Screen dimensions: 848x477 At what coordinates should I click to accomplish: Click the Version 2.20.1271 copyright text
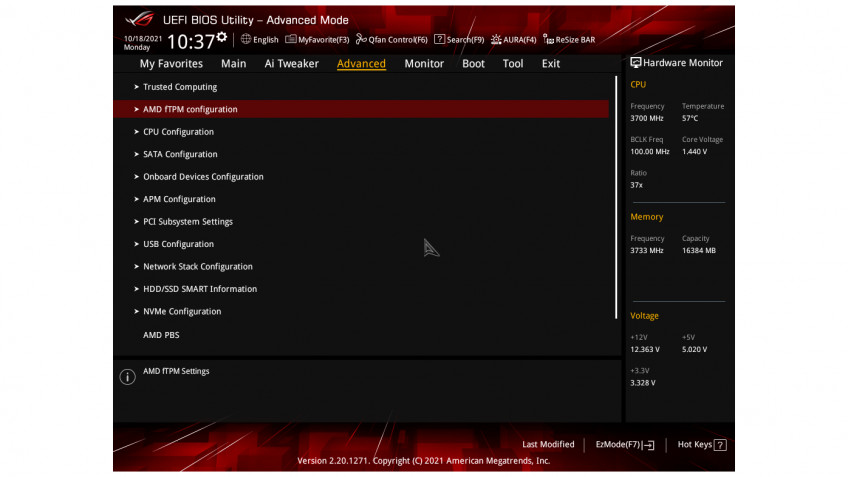(x=423, y=461)
